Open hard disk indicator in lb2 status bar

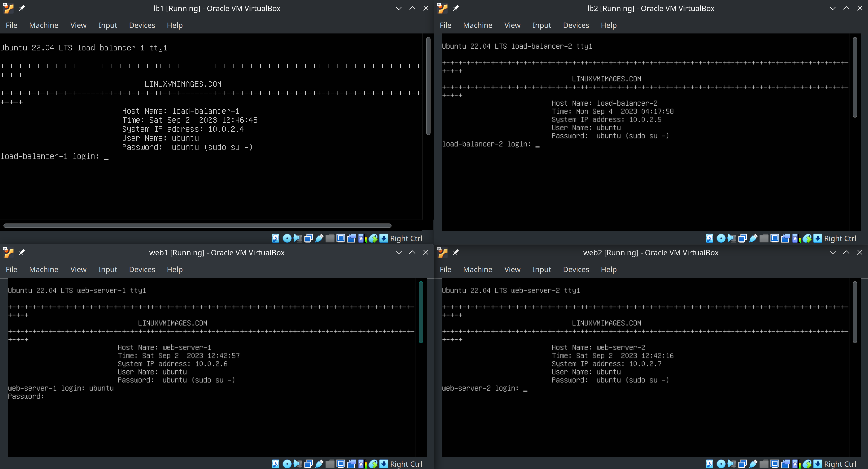(x=709, y=238)
